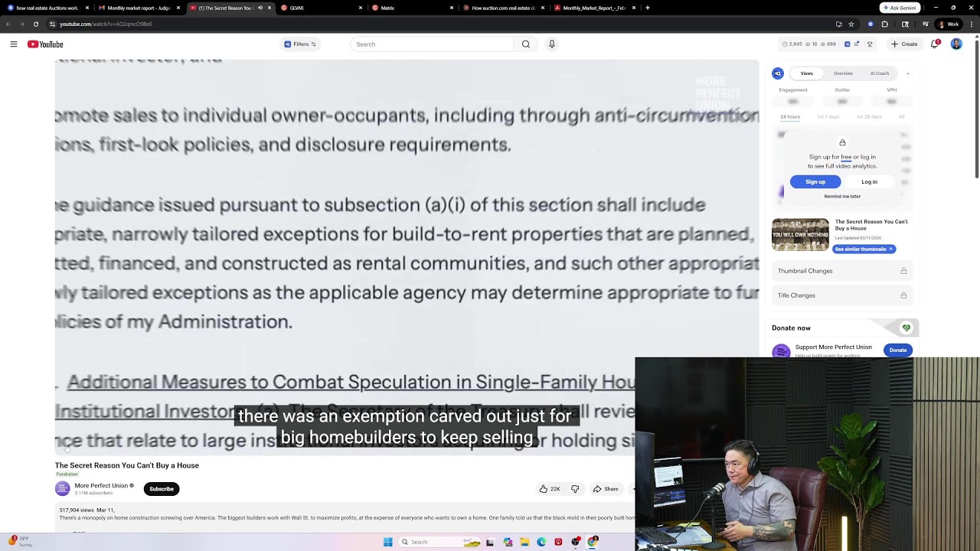980x551 pixels.
Task: Select the 24 hours range tab
Action: click(x=790, y=117)
